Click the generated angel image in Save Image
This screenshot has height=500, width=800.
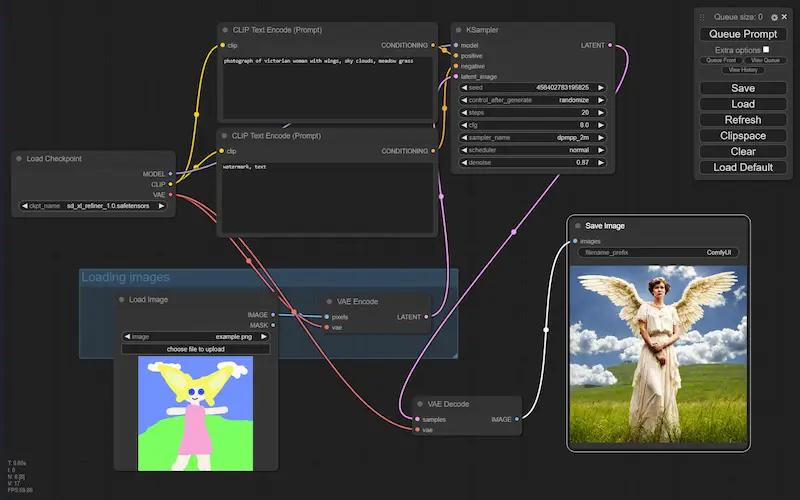pyautogui.click(x=658, y=354)
